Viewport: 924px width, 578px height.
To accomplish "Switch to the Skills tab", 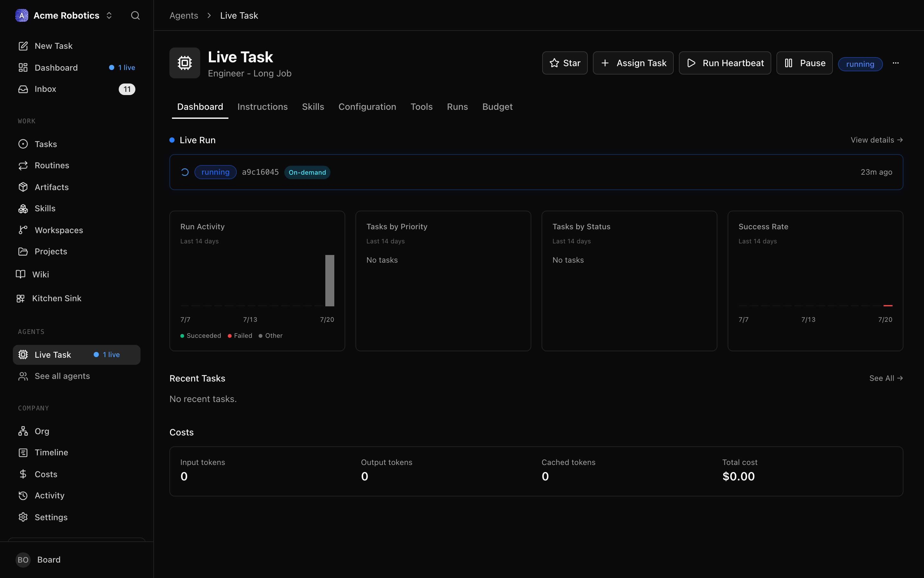I will coord(313,107).
